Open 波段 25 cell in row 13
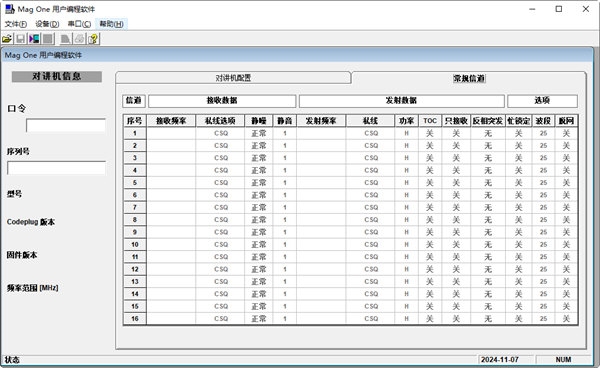Screen dimensions: 600x368 (543, 282)
